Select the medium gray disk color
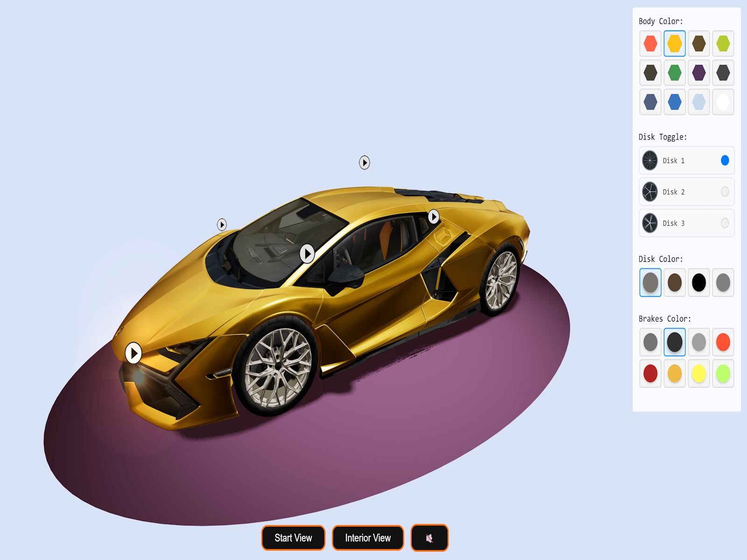This screenshot has height=560, width=747. pos(723,282)
